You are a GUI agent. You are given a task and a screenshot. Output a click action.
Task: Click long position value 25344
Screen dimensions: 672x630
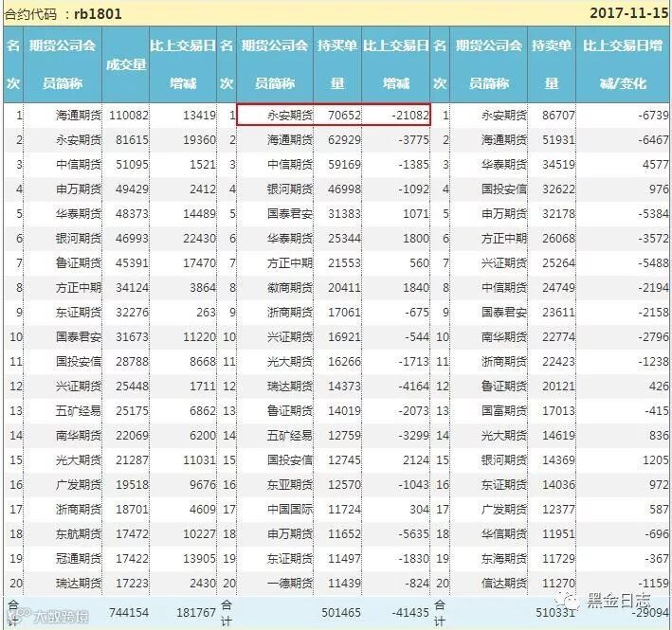[x=345, y=239]
